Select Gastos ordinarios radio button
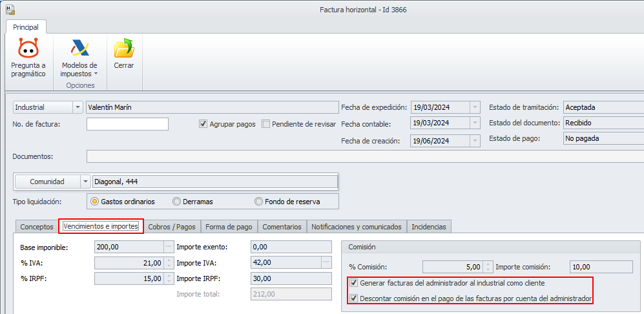Viewport: 644px width, 314px height. click(x=95, y=202)
